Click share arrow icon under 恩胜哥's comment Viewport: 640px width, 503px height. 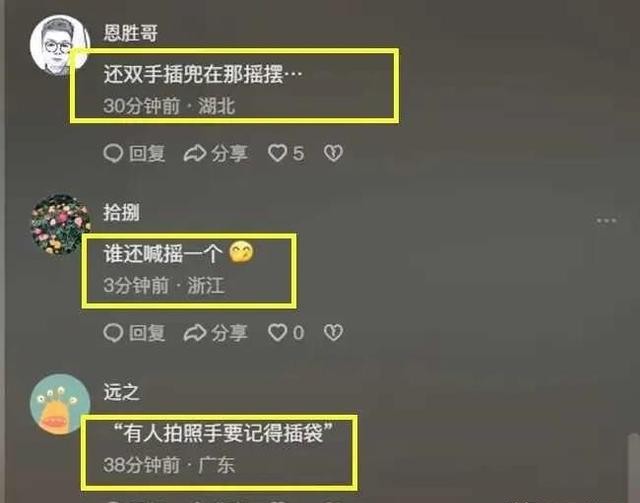[x=195, y=154]
